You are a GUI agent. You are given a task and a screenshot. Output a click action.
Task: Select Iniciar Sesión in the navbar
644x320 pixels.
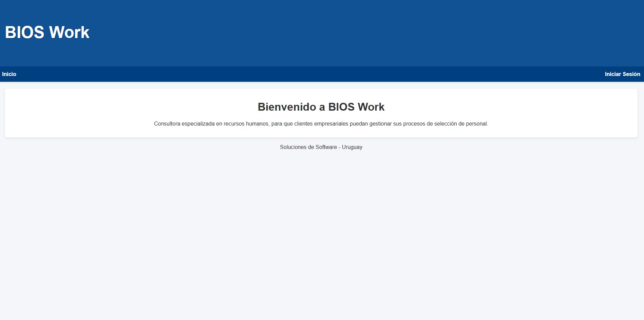623,74
